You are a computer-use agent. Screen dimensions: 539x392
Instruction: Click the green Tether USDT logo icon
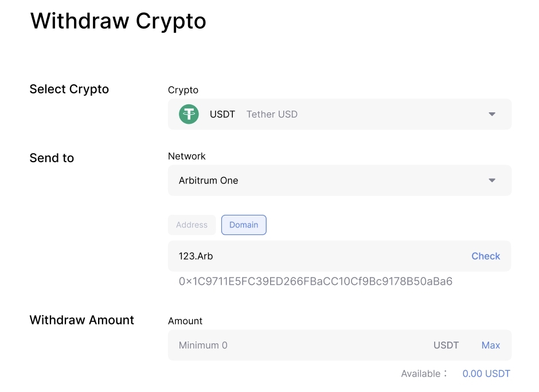pos(189,114)
